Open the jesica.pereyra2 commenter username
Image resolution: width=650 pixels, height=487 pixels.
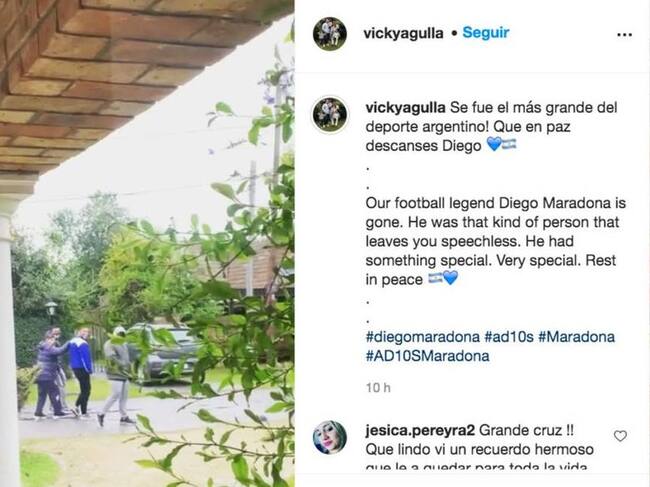(420, 431)
